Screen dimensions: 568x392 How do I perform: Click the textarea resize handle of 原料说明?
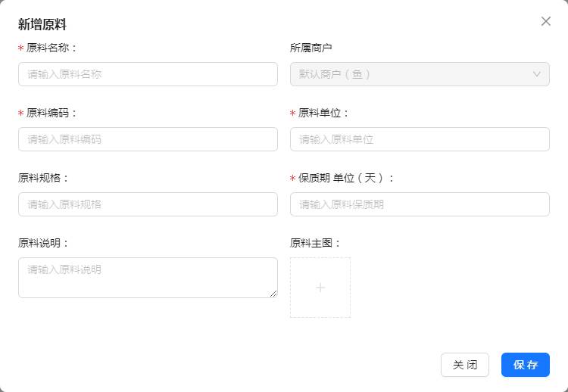tap(274, 294)
